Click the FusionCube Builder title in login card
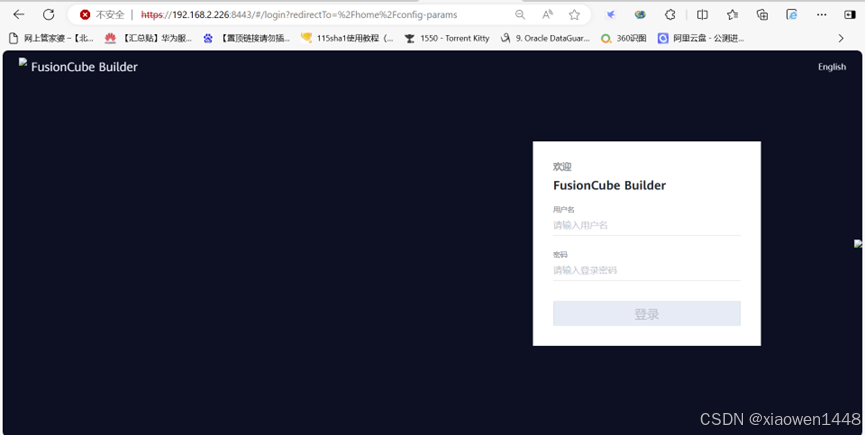 (x=609, y=185)
